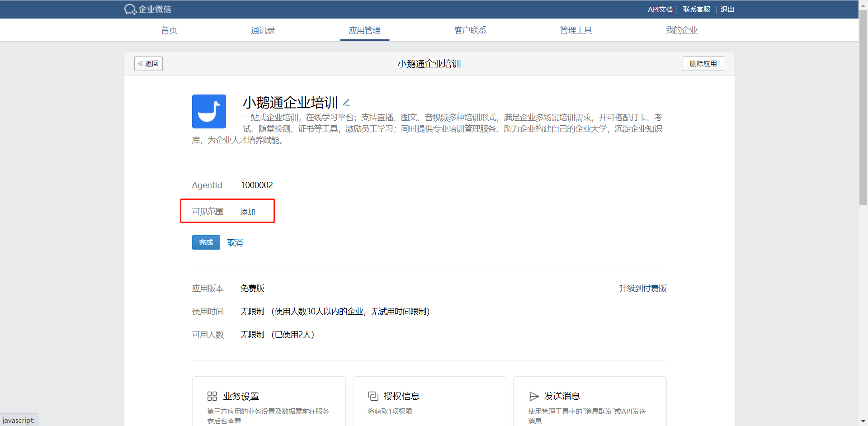Click the 授权信息 overlapping squares icon
The height and width of the screenshot is (426, 868).
coord(373,396)
